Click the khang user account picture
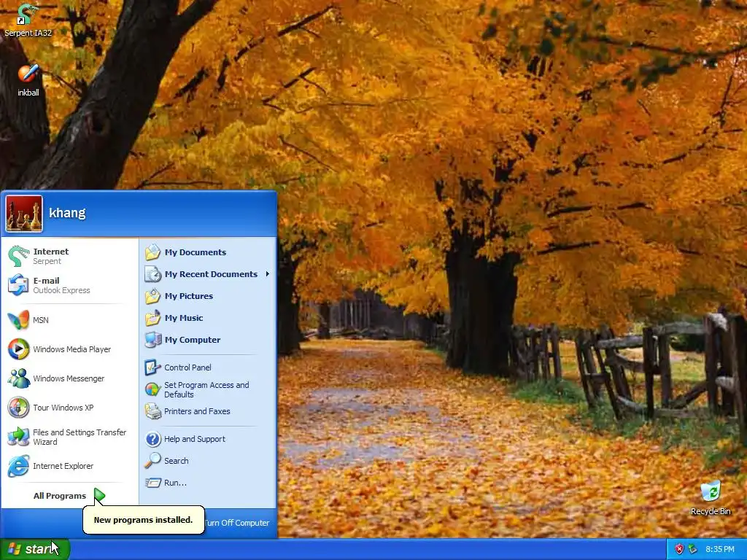 [x=24, y=214]
